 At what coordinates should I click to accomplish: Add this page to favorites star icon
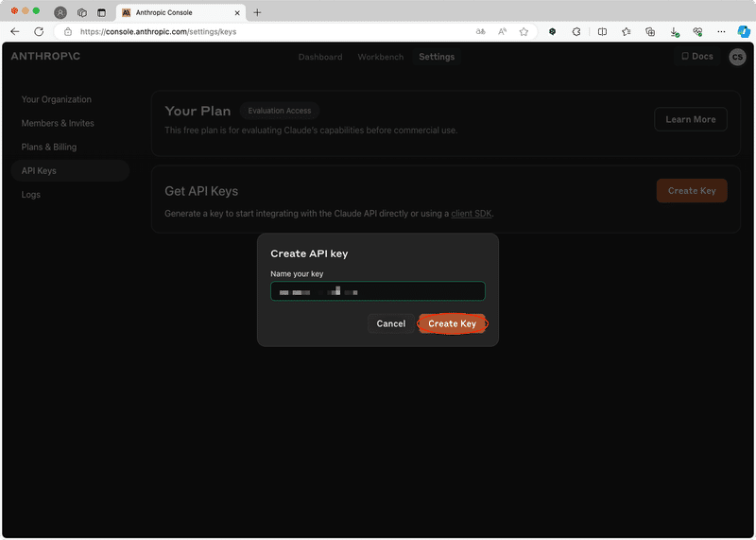[x=524, y=32]
